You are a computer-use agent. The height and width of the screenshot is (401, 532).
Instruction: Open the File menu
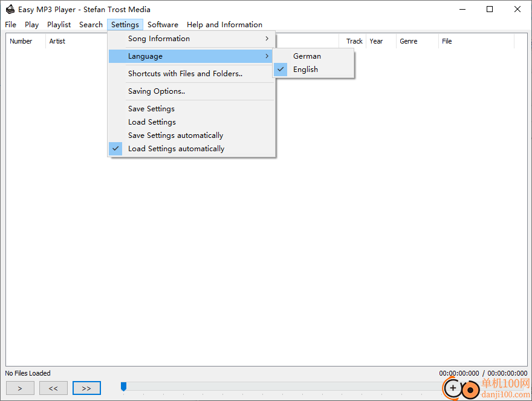point(10,24)
